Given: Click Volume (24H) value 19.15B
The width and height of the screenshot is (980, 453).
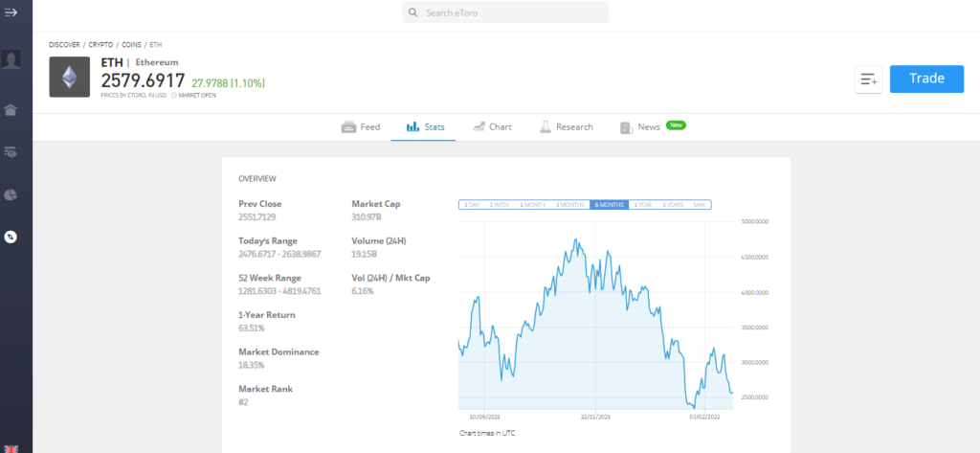Looking at the screenshot, I should click(365, 254).
